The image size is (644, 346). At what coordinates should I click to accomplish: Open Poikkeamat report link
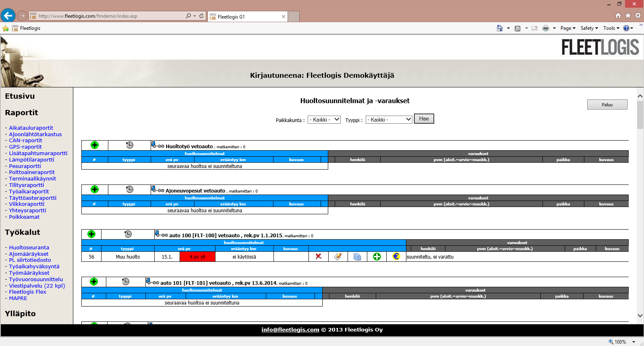(24, 217)
